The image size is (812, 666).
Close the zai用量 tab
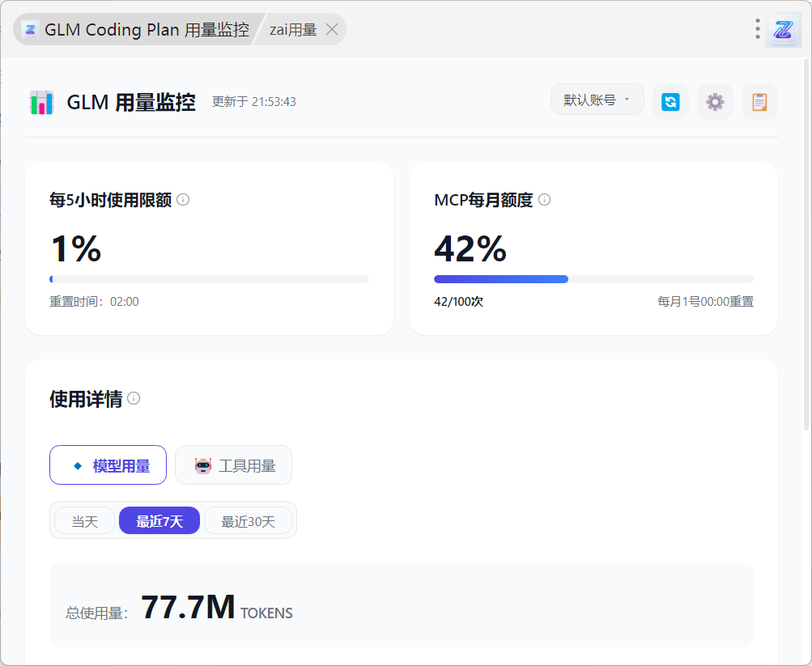pyautogui.click(x=331, y=30)
